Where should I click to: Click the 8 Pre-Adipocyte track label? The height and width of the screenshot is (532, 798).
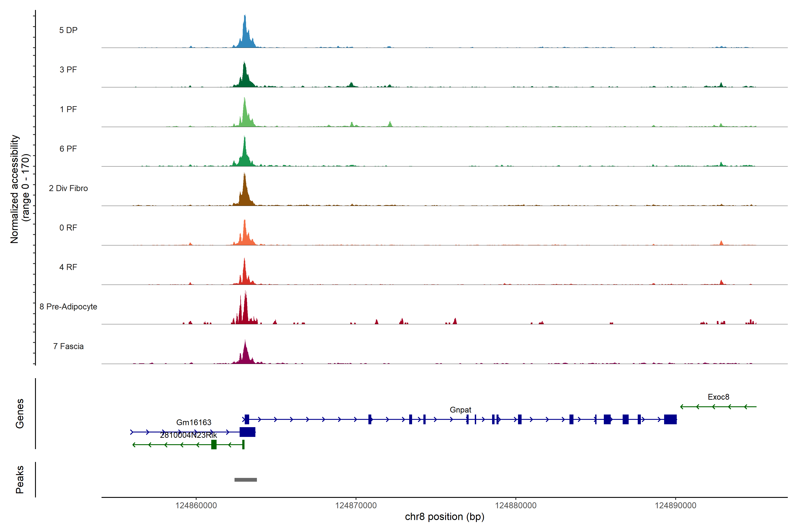coord(68,307)
